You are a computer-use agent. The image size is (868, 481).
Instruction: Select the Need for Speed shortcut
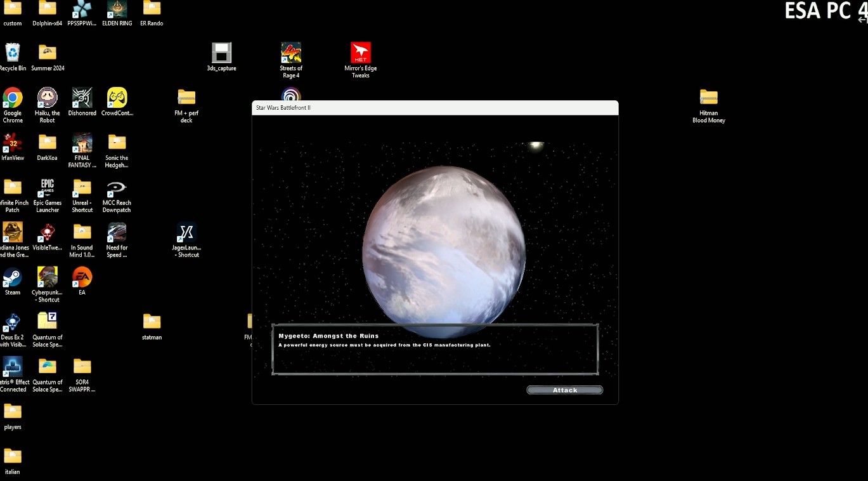click(x=117, y=232)
